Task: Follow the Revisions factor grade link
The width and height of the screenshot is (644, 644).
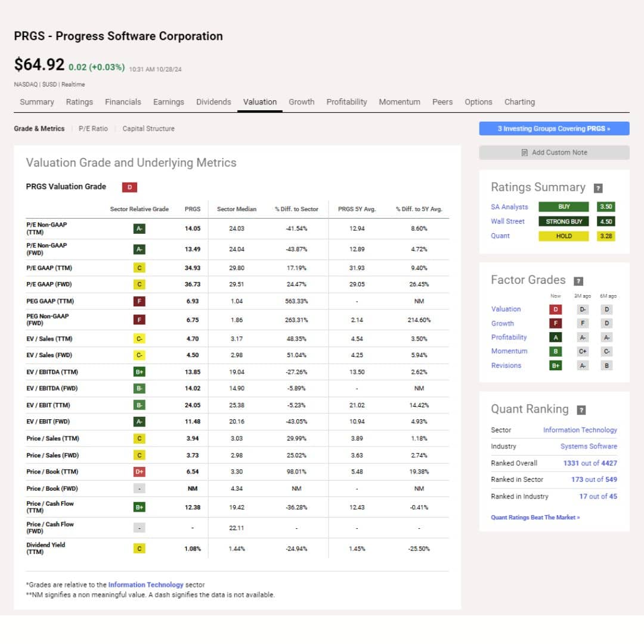Action: (x=506, y=366)
